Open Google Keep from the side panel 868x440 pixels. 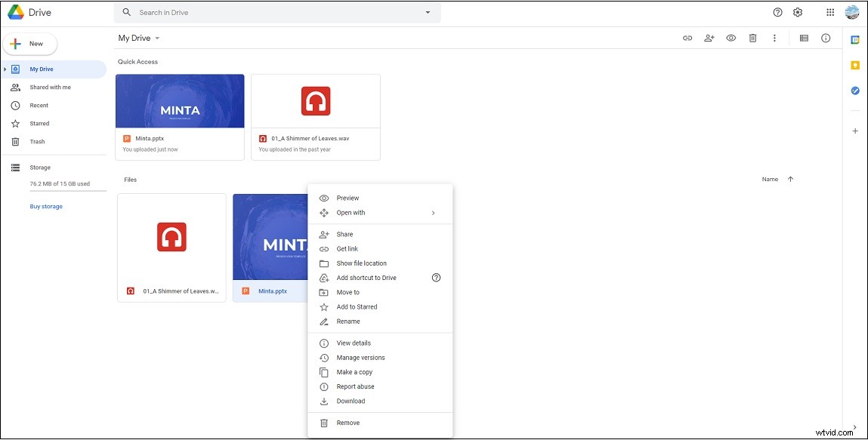coord(855,65)
